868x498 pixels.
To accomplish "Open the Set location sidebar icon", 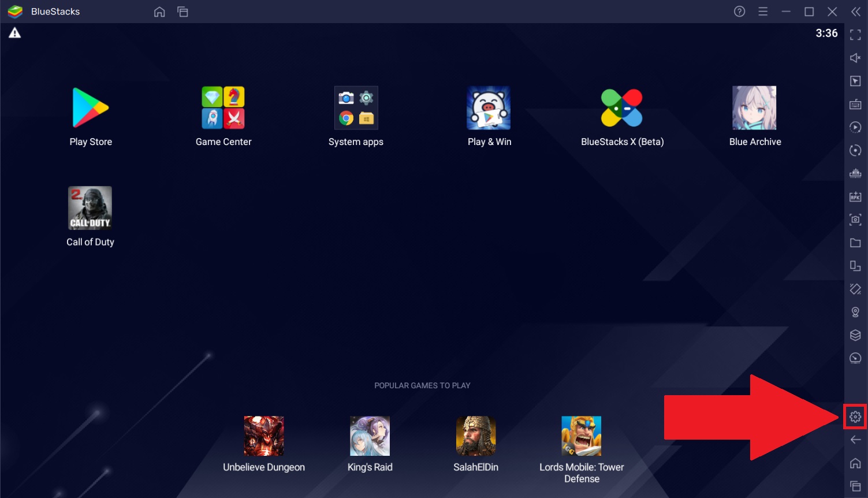I will (855, 312).
